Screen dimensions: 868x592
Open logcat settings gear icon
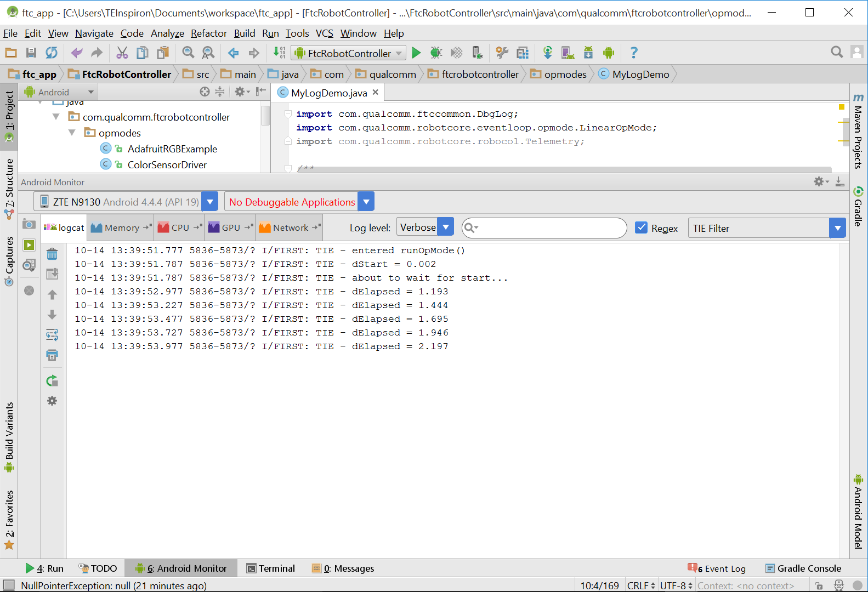coord(52,401)
